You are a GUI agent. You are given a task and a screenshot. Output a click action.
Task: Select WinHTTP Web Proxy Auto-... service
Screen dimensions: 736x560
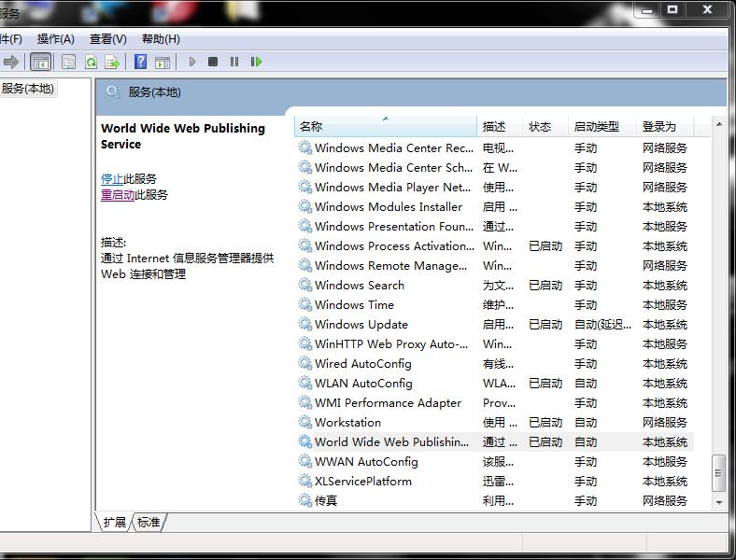[x=391, y=343]
